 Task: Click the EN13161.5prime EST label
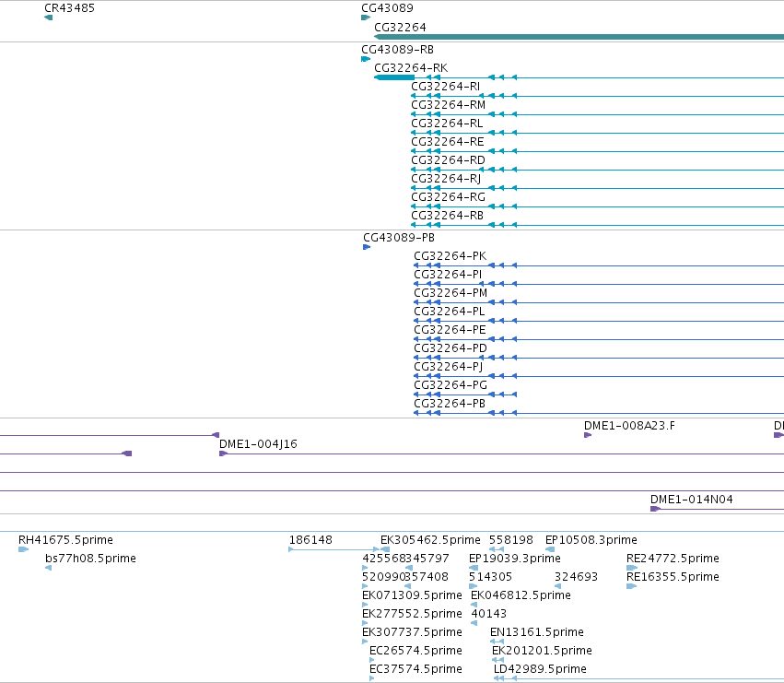537,632
